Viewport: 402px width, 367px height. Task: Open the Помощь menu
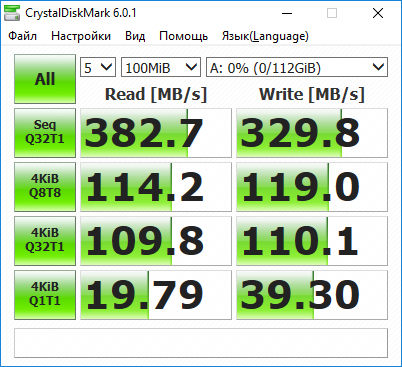(x=183, y=36)
